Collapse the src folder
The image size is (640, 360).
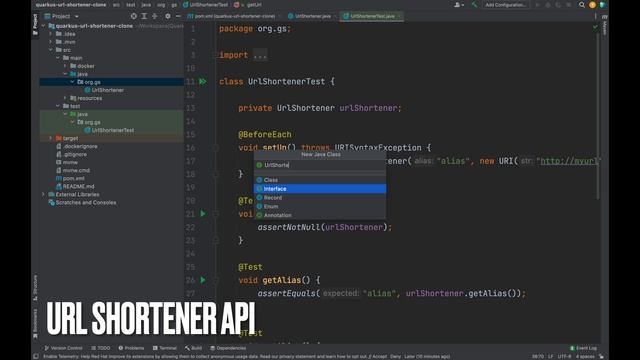[51, 50]
